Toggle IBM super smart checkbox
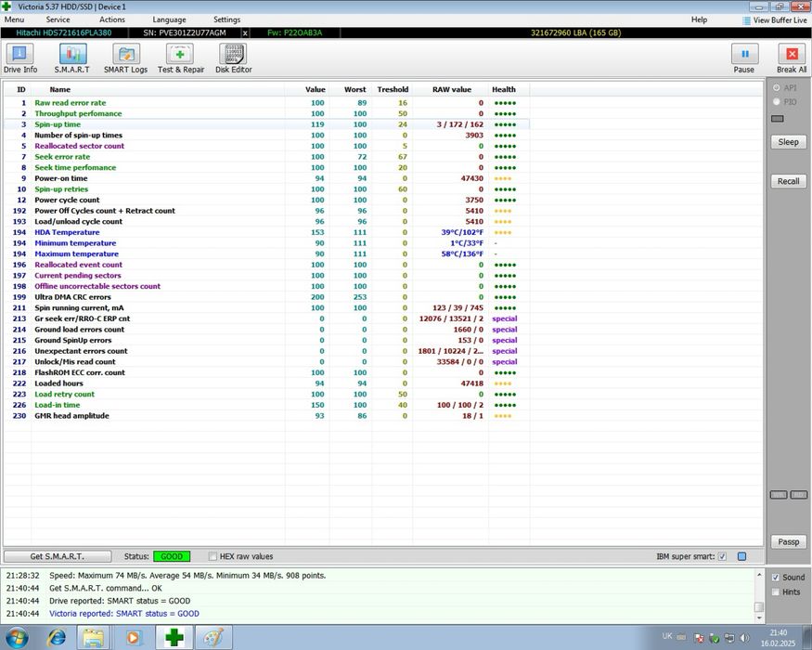The height and width of the screenshot is (650, 812). point(723,557)
